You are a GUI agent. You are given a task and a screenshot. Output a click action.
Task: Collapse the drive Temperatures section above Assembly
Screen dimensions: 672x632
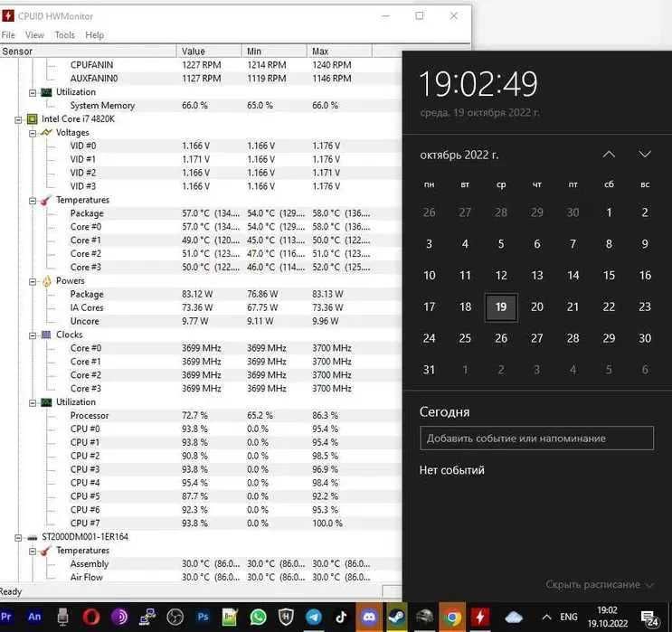click(x=33, y=551)
